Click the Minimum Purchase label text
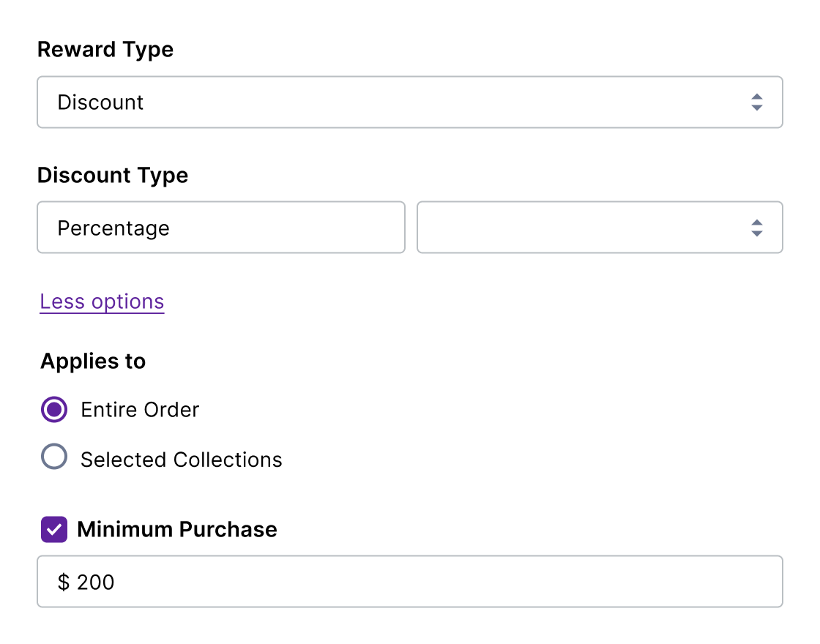The width and height of the screenshot is (820, 644). pos(176,530)
